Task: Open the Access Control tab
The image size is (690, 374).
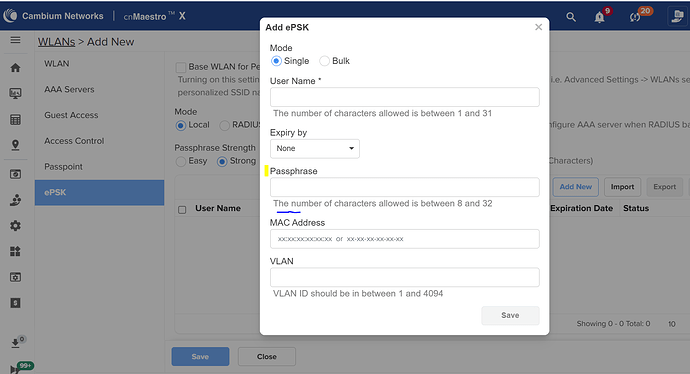Action: [99, 141]
